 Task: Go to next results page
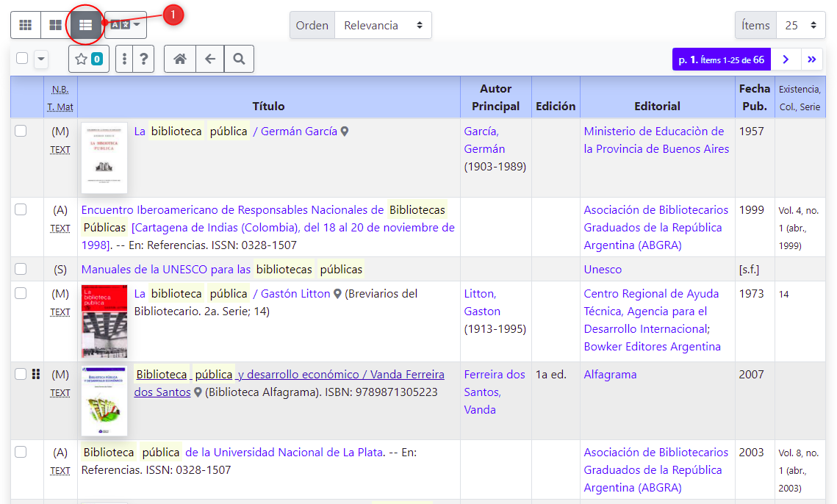pyautogui.click(x=786, y=60)
